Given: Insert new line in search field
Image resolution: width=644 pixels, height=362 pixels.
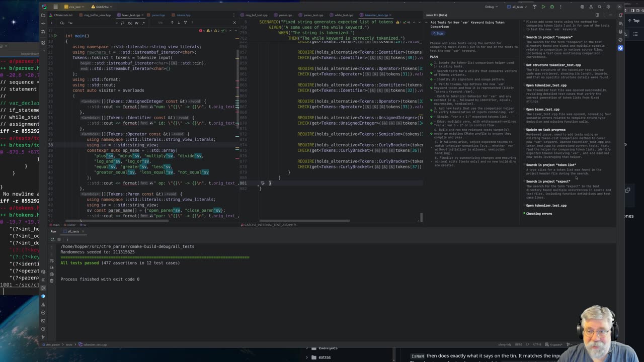Looking at the screenshot, I should (x=122, y=23).
